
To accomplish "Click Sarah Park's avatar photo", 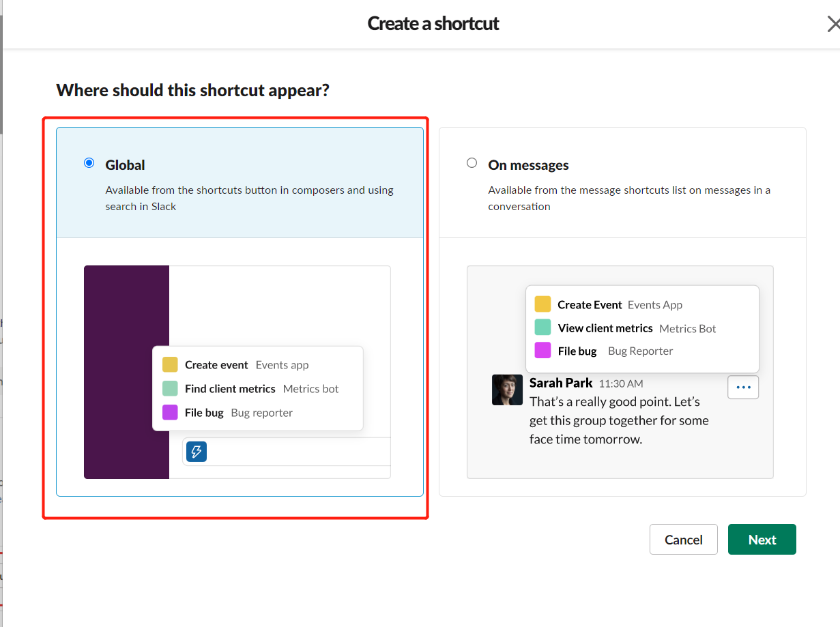I will coord(507,390).
